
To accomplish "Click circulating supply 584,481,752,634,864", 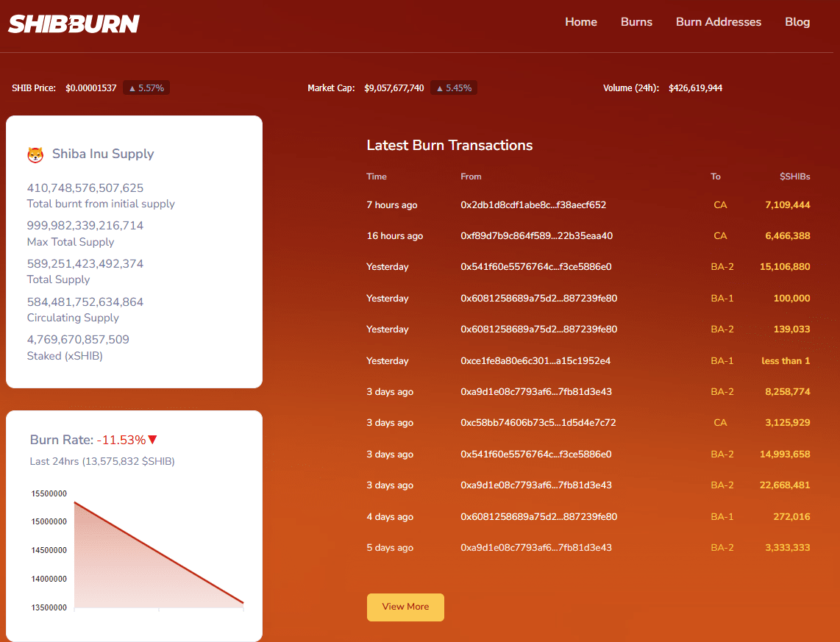I will tap(85, 302).
